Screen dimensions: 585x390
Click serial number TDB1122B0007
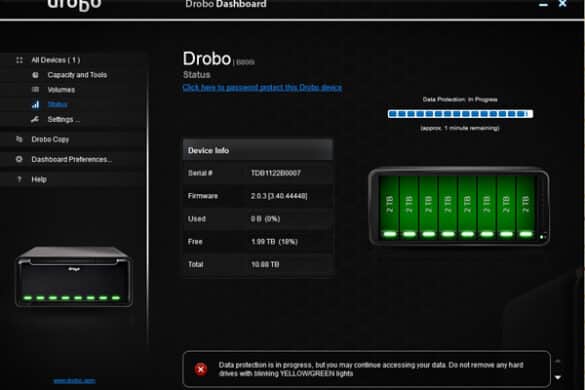pyautogui.click(x=276, y=173)
